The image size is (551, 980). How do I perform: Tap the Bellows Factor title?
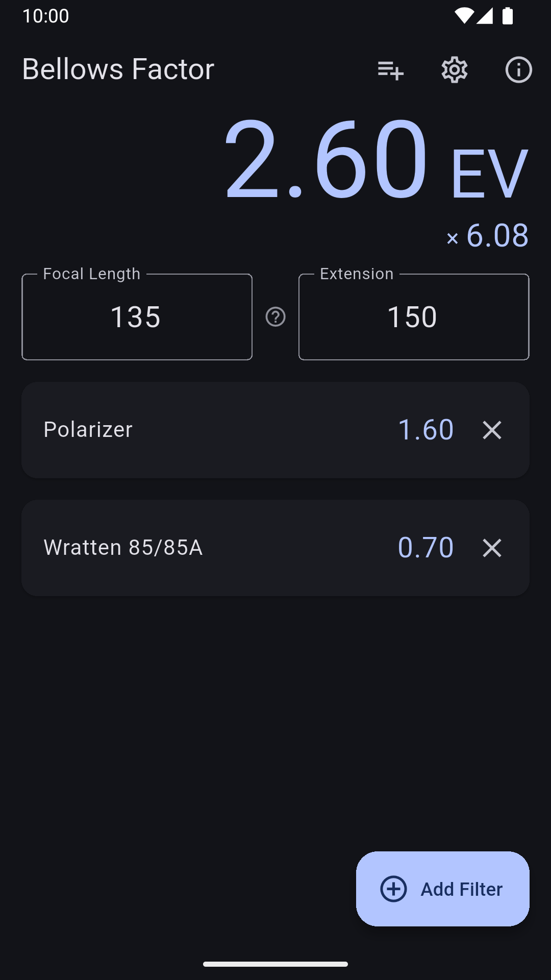click(x=118, y=69)
